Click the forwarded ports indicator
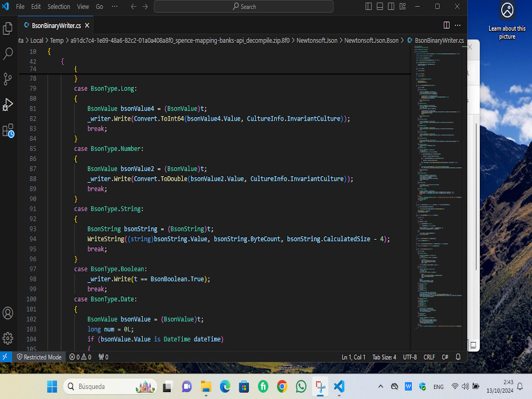Image resolution: width=532 pixels, height=399 pixels. click(x=102, y=357)
